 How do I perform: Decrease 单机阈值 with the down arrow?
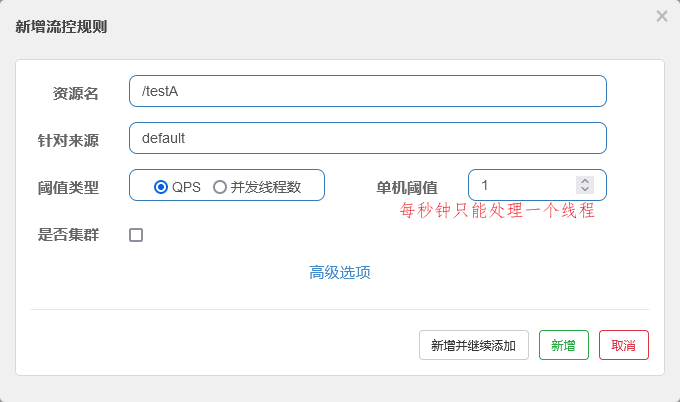585,189
